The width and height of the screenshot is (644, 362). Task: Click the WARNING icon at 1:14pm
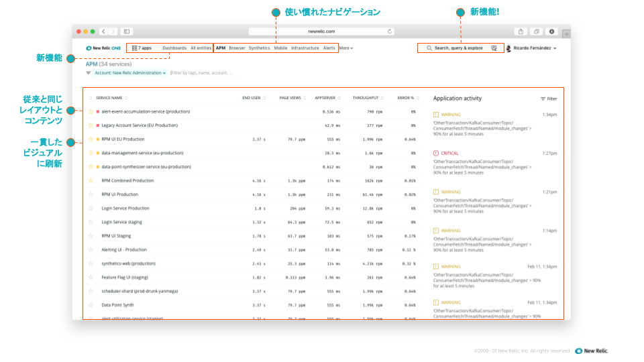436,231
